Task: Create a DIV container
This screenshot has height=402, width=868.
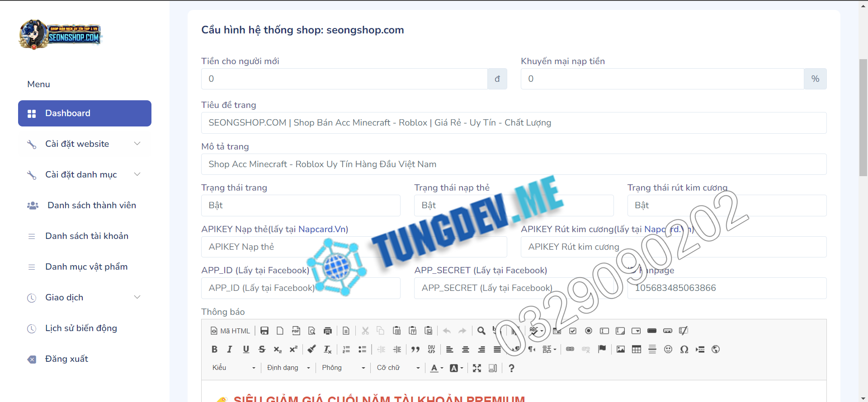Action: pyautogui.click(x=431, y=349)
